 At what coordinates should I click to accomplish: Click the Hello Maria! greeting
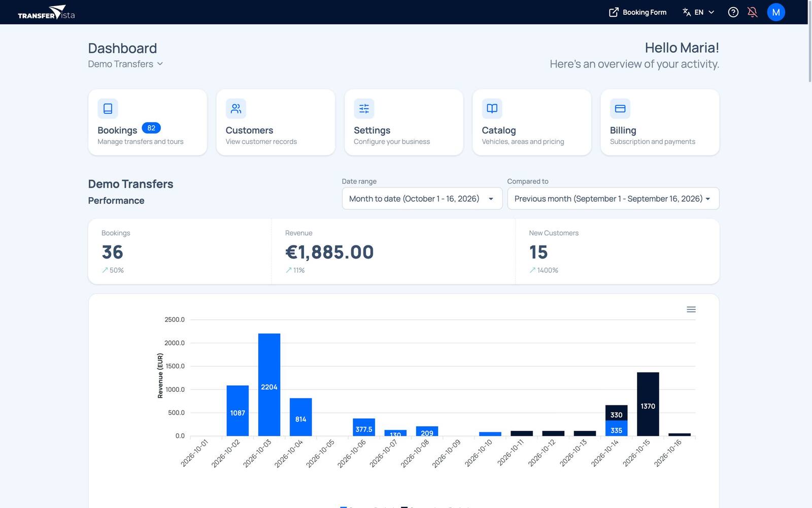pos(682,48)
